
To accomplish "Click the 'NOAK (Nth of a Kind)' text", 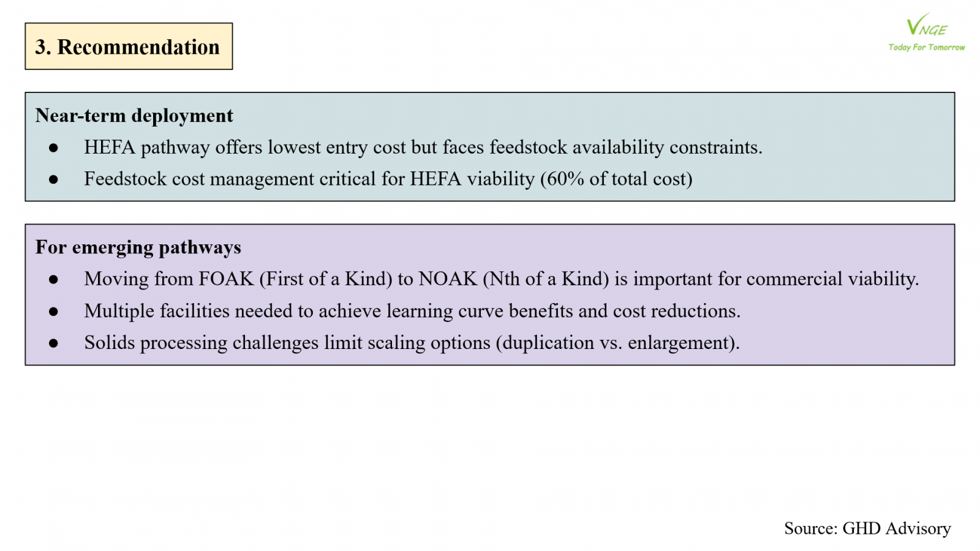I will [513, 279].
